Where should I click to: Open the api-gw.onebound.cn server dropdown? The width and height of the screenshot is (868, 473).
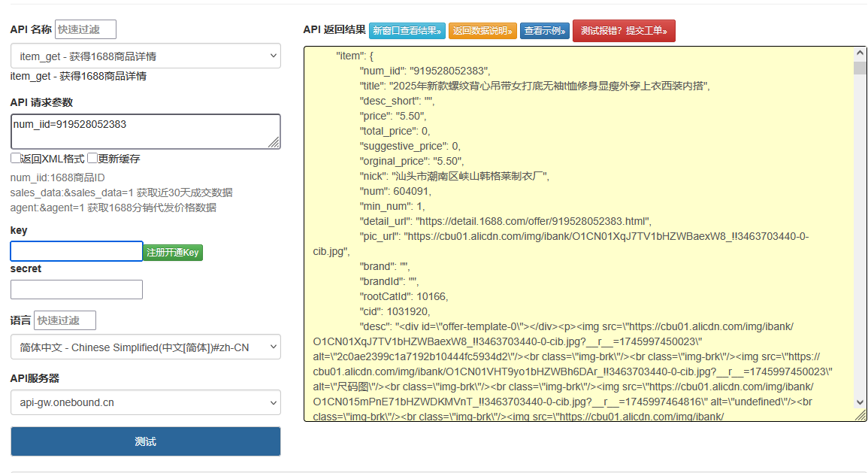click(x=145, y=402)
